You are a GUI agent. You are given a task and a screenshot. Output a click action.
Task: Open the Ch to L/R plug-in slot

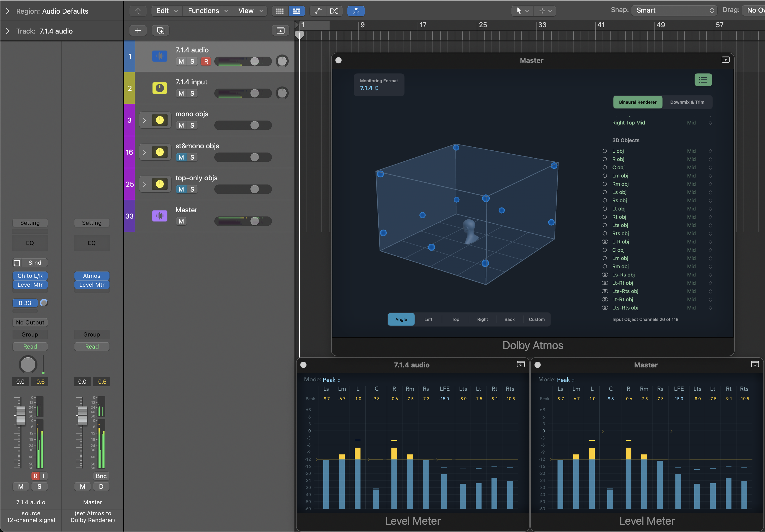click(30, 276)
